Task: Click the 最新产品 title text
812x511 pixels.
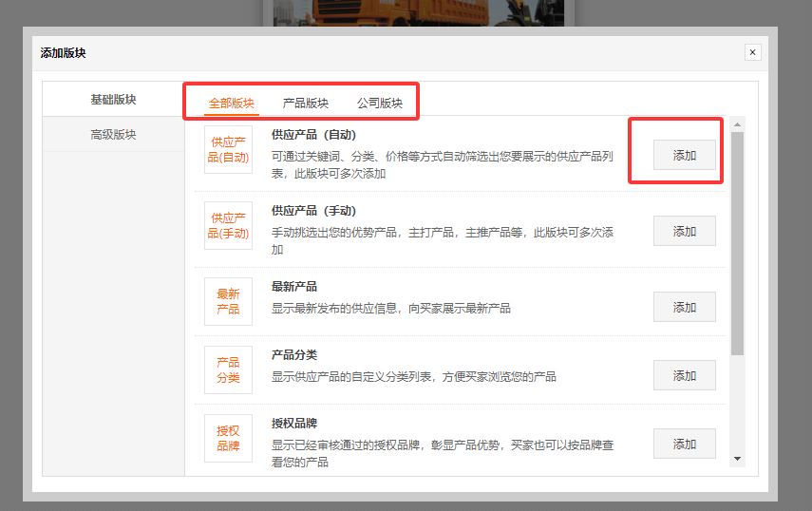Action: click(x=294, y=286)
